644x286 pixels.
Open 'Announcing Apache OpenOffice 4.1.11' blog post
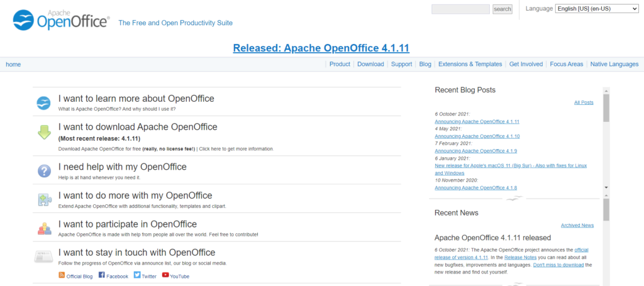(477, 121)
